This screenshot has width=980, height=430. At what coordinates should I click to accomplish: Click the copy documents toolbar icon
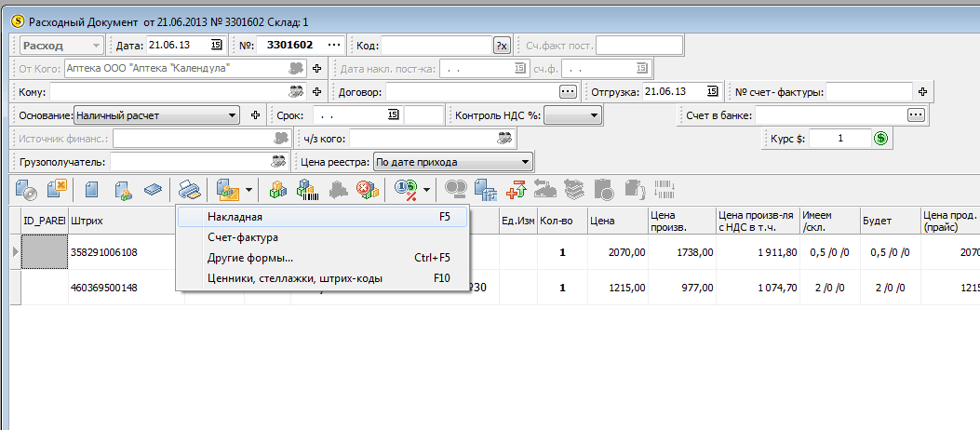coord(485,189)
